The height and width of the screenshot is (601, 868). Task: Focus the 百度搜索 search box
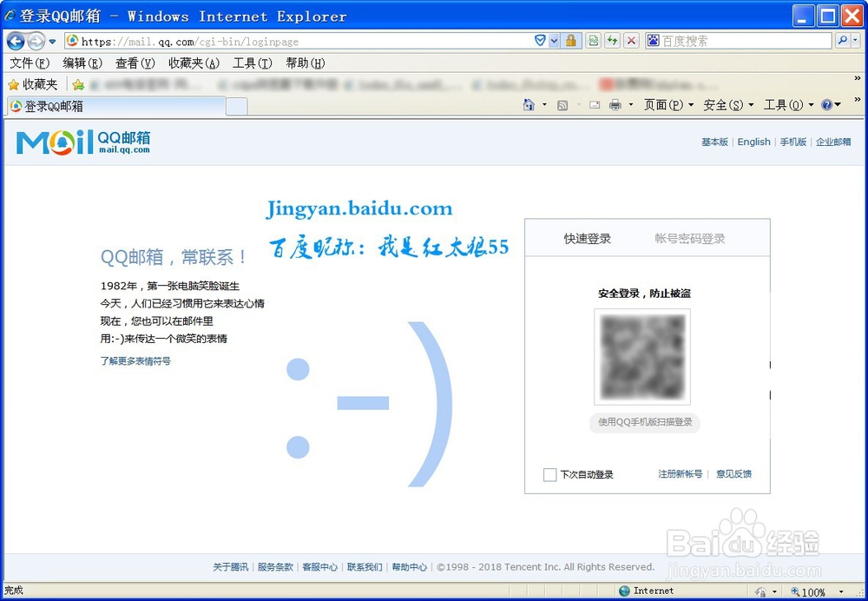pos(745,41)
